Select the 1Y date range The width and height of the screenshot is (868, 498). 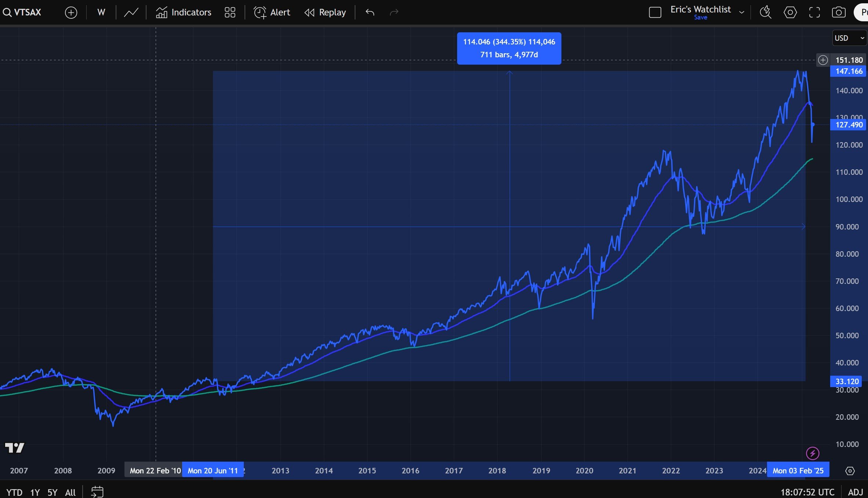(x=35, y=492)
